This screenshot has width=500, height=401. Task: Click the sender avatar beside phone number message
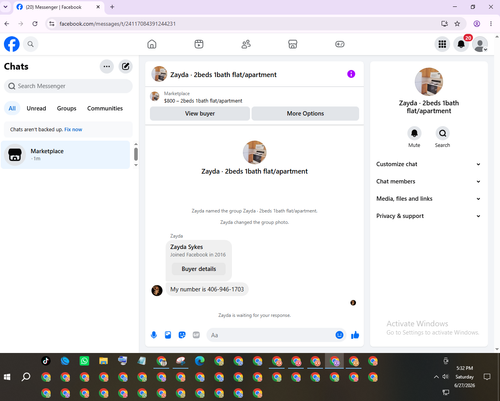(x=157, y=290)
